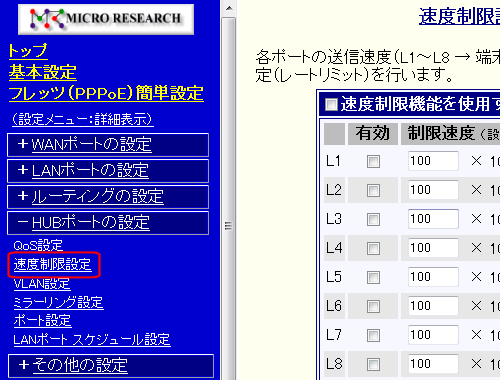500x380 pixels.
Task: Click (設定メニュー:詳細表示) link
Action: pyautogui.click(x=82, y=119)
